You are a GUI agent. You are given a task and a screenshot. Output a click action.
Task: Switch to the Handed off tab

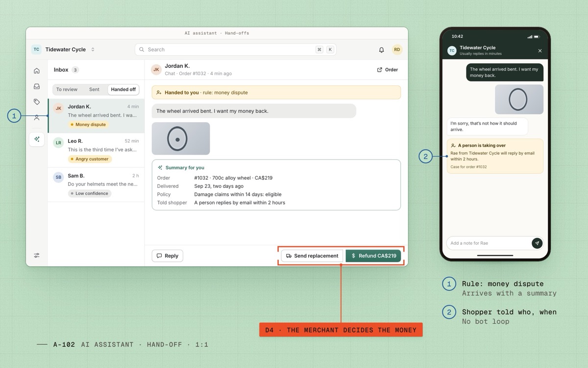coord(123,90)
